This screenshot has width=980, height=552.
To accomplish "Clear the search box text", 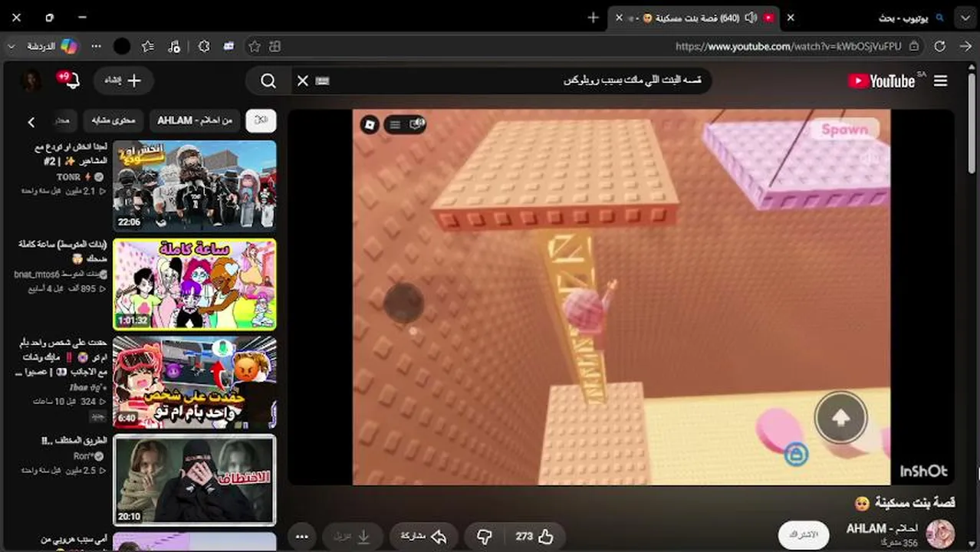I will click(x=303, y=80).
